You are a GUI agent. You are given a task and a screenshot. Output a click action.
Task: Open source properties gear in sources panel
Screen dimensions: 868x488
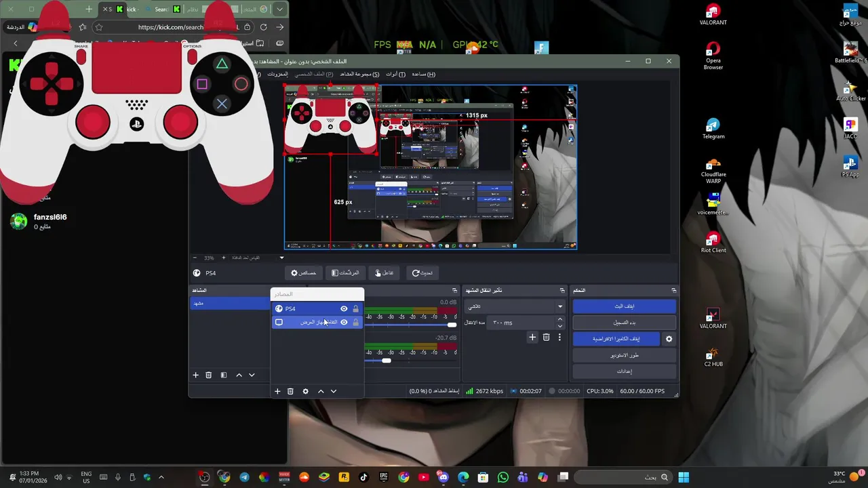(305, 391)
